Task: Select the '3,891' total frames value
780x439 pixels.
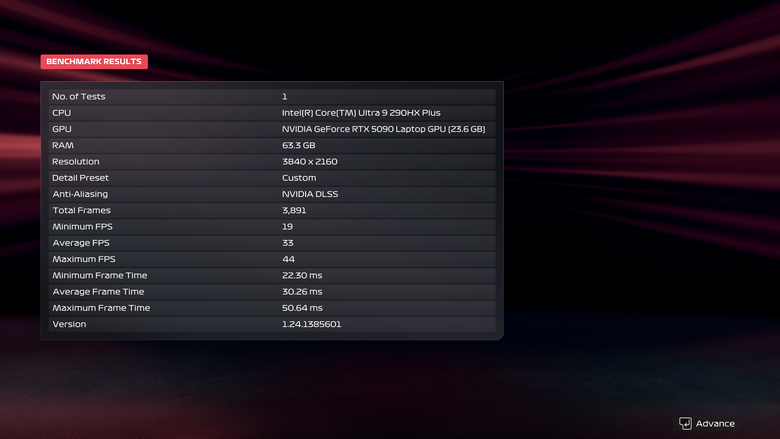Action: pos(294,210)
